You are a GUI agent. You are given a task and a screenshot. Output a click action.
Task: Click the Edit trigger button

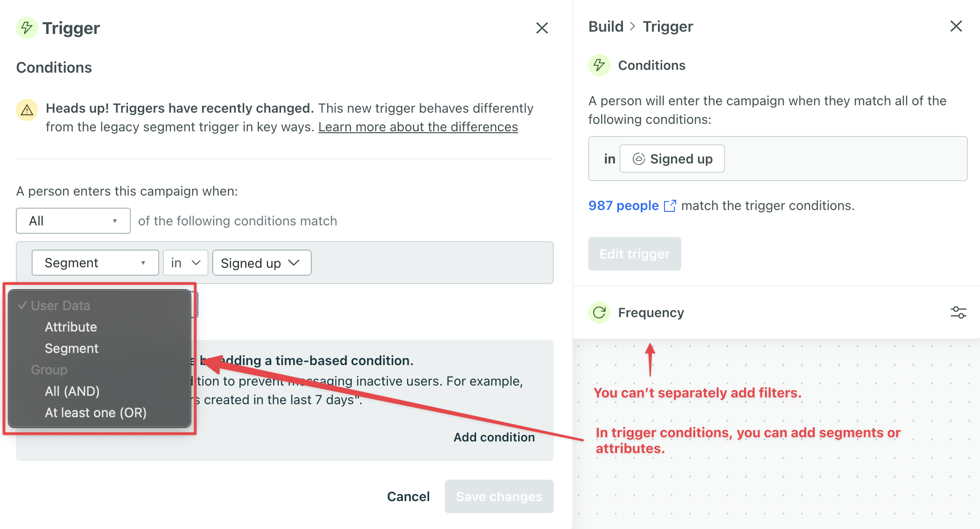pyautogui.click(x=634, y=253)
